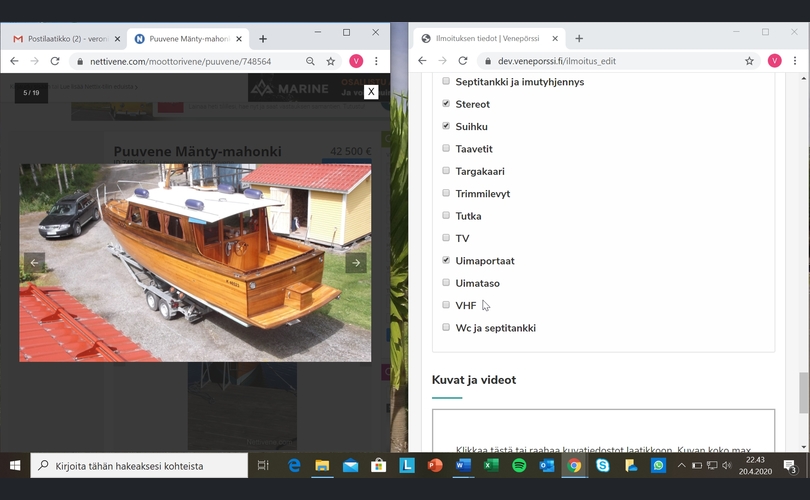The height and width of the screenshot is (500, 810).
Task: Check the TV checkbox
Action: 446,238
